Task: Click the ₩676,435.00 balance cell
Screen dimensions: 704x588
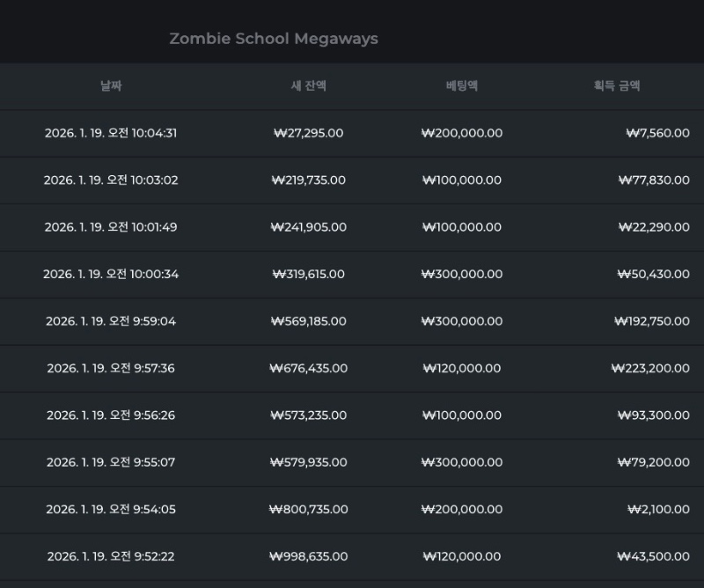Action: 309,368
